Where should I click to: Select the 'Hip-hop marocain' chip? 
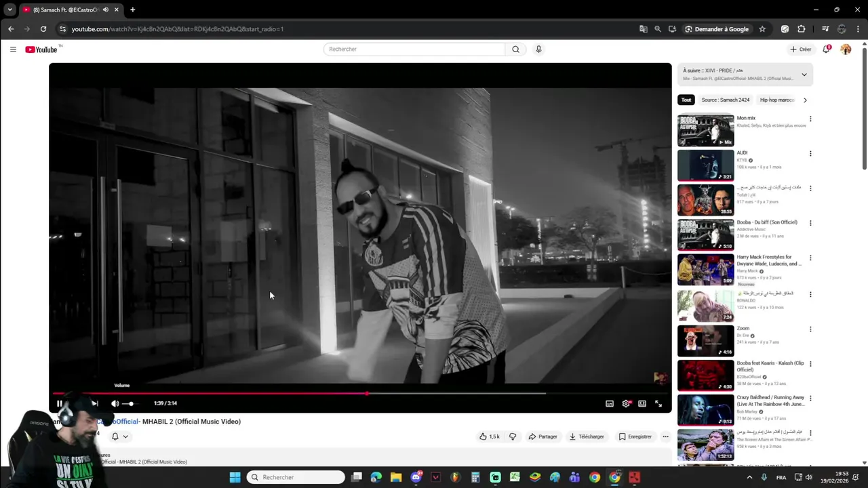776,100
